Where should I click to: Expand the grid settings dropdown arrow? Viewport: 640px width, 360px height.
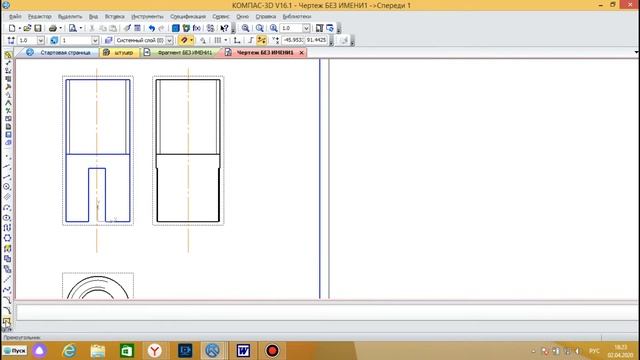click(x=226, y=40)
